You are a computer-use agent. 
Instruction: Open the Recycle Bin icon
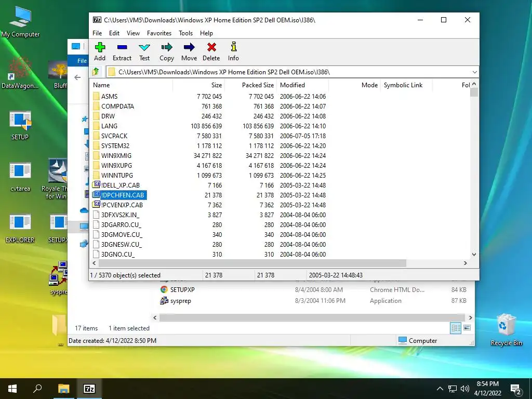506,330
